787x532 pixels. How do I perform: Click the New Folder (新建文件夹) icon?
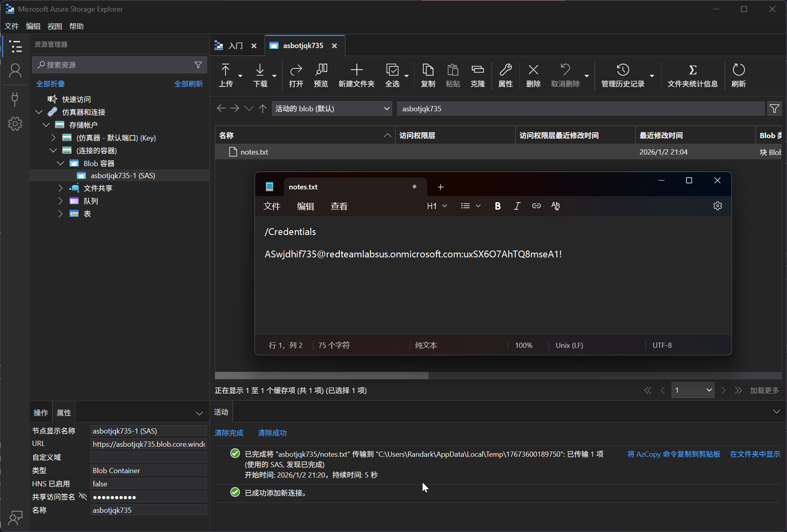[356, 75]
